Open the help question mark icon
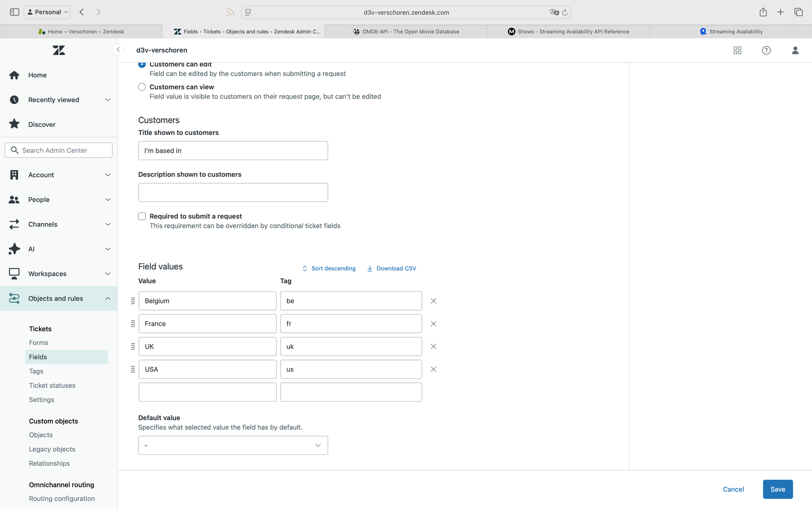This screenshot has height=508, width=812. coord(766,50)
